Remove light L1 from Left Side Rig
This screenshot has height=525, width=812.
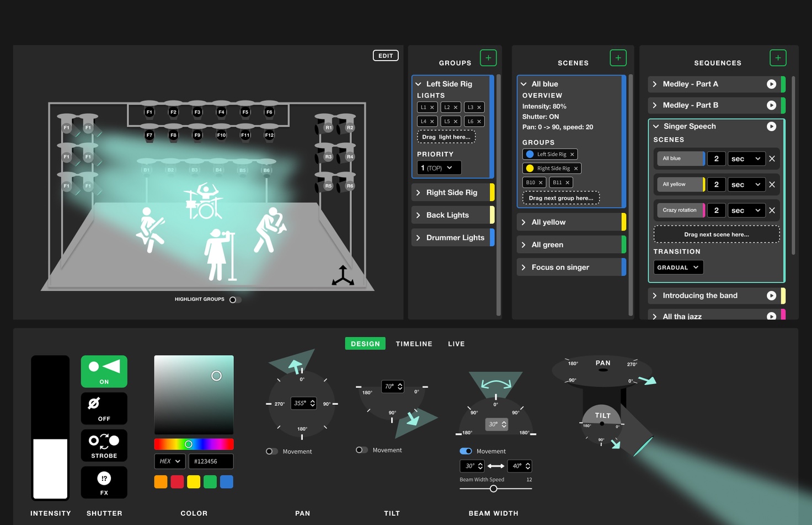(x=432, y=108)
